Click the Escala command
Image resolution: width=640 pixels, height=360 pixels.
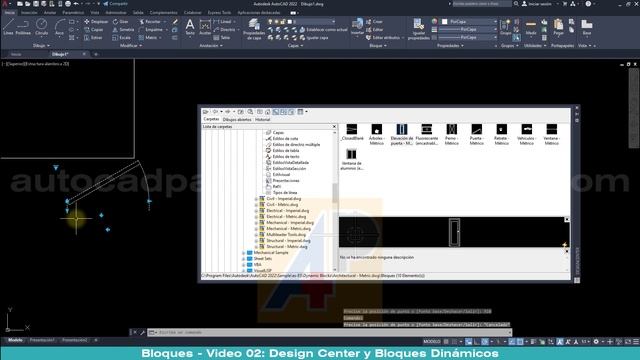tap(122, 38)
